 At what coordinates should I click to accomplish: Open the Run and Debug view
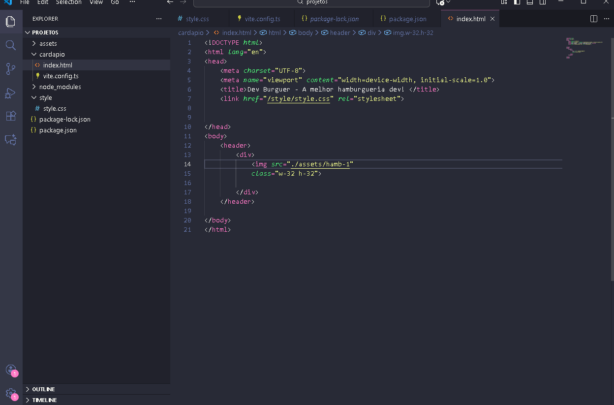point(11,93)
